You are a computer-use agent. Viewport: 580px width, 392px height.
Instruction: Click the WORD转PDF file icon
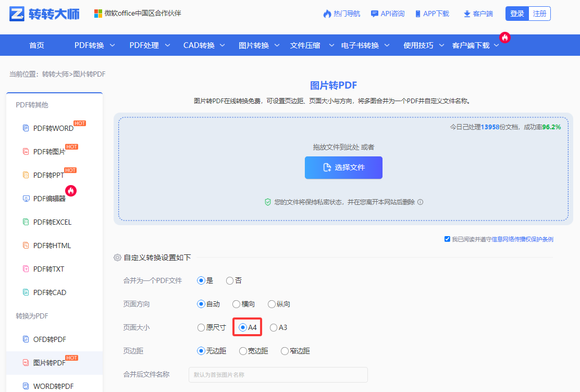(26, 386)
